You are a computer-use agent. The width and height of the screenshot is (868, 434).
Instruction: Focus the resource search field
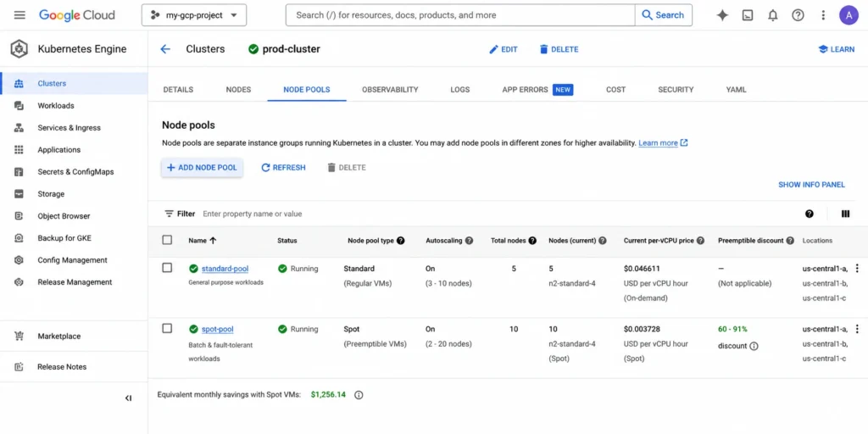460,15
